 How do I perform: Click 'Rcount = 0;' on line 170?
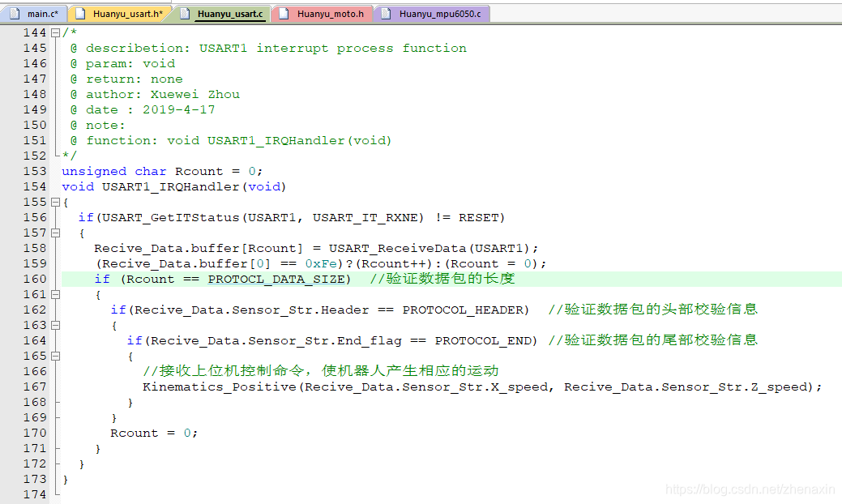click(x=154, y=434)
